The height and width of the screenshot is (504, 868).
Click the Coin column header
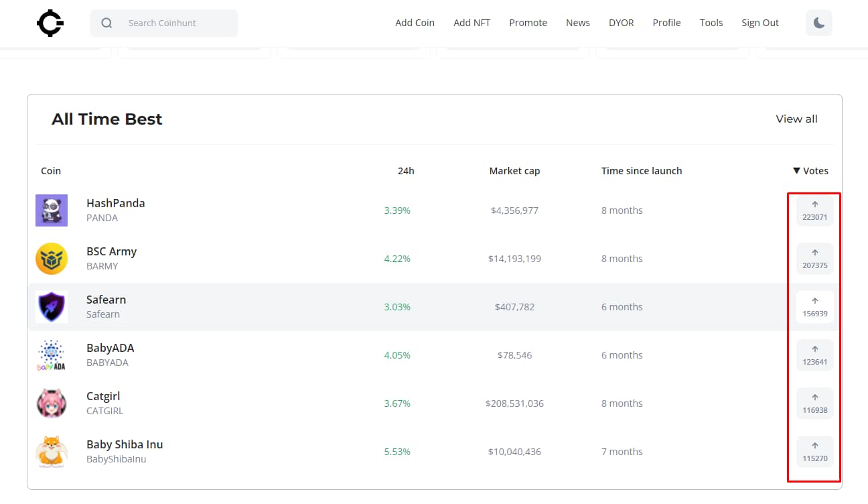click(x=51, y=171)
